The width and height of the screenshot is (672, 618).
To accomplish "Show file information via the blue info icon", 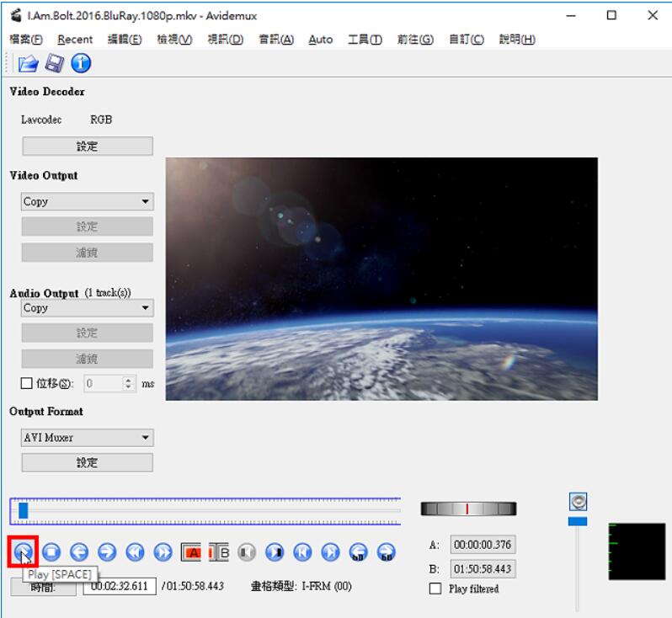I will point(81,63).
